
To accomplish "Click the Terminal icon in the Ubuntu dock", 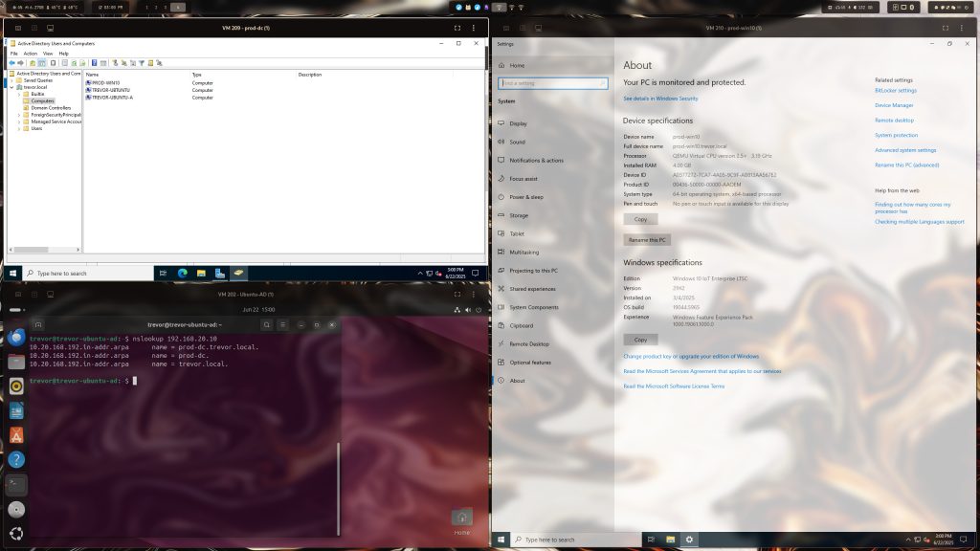I will pos(16,484).
